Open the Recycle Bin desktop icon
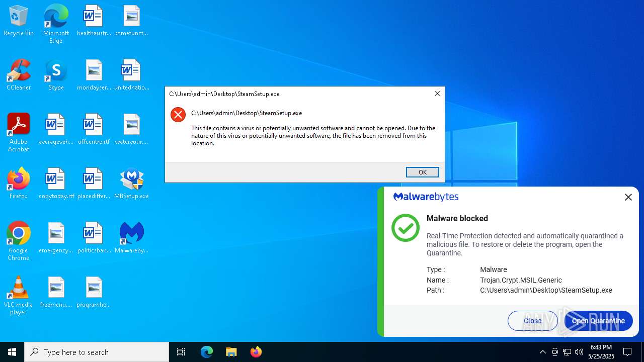Screen dimensions: 644x362 pos(19,20)
